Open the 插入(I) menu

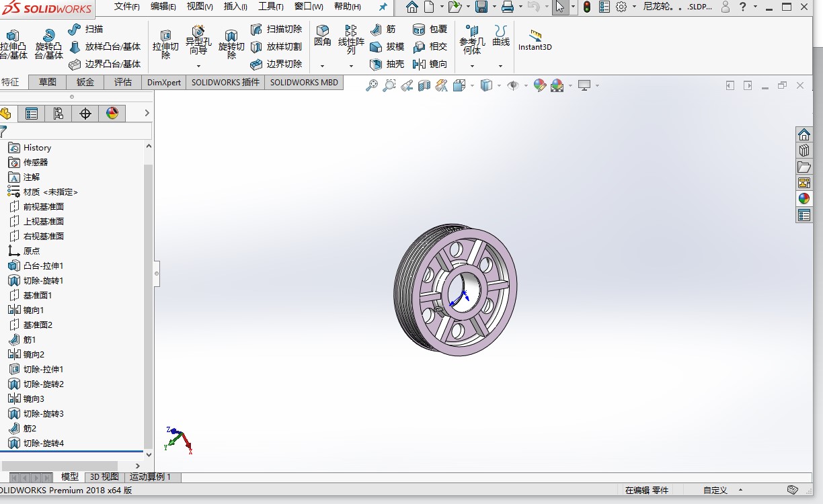(235, 7)
